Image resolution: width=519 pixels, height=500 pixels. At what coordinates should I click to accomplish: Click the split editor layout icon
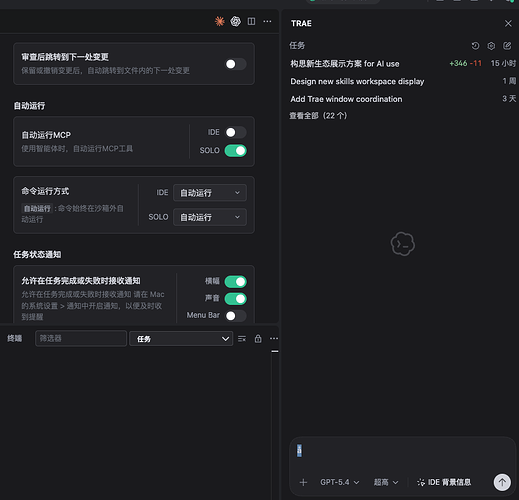[252, 21]
